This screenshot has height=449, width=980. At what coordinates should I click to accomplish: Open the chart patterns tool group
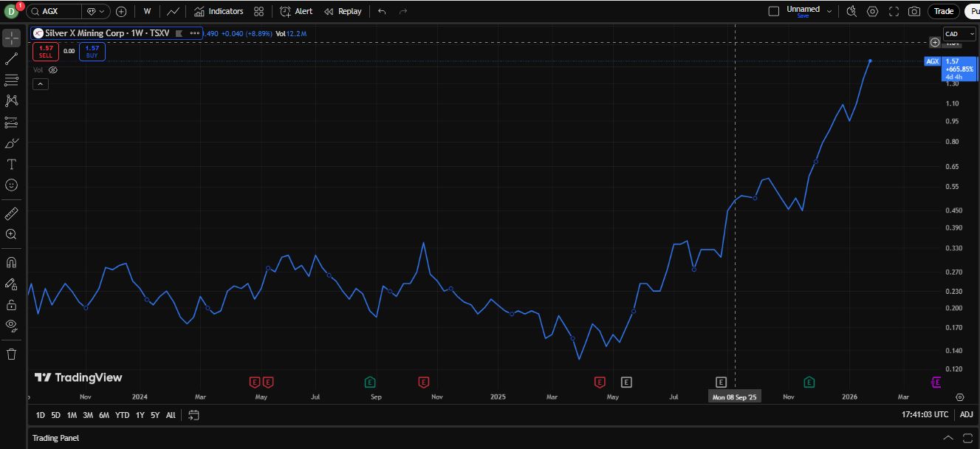tap(11, 100)
